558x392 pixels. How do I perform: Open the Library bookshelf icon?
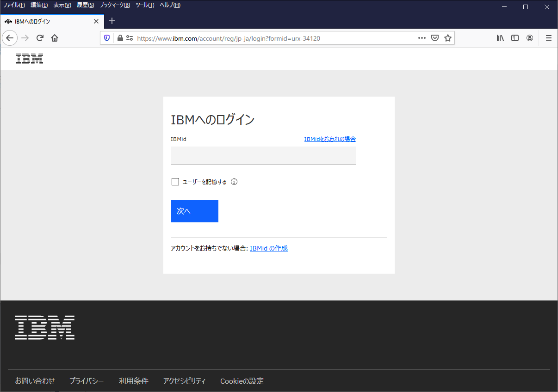[500, 38]
